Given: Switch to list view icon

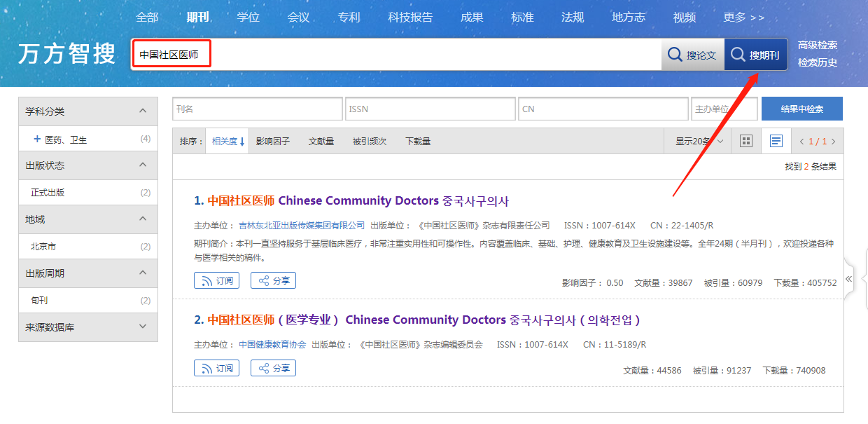Looking at the screenshot, I should [776, 141].
